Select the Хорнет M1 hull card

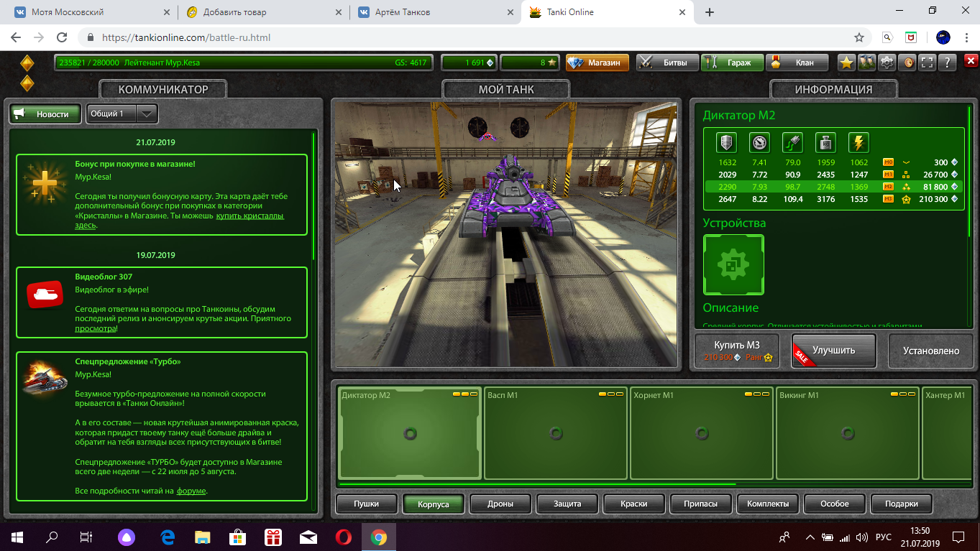702,433
